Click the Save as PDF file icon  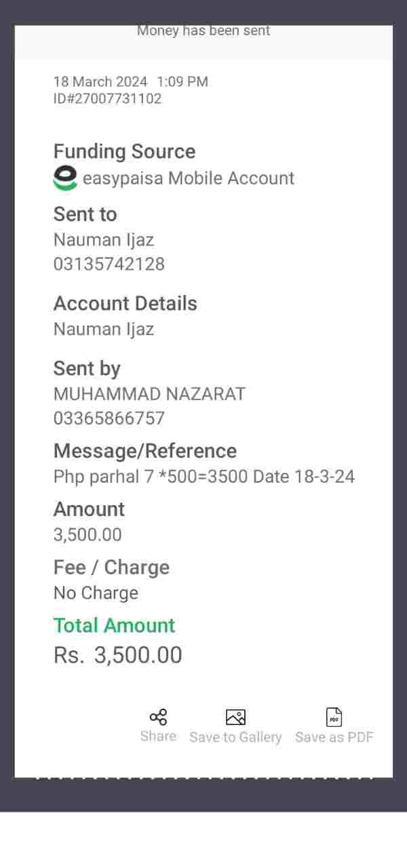(x=334, y=717)
